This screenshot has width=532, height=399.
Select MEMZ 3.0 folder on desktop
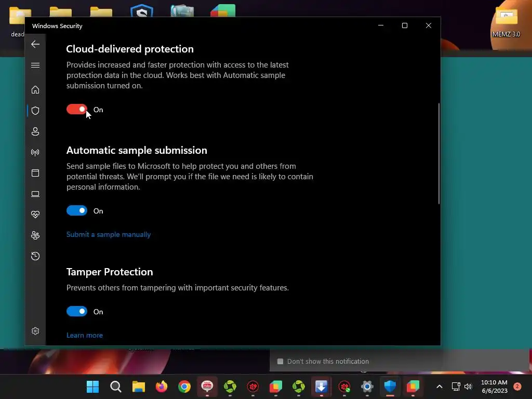pos(506,22)
